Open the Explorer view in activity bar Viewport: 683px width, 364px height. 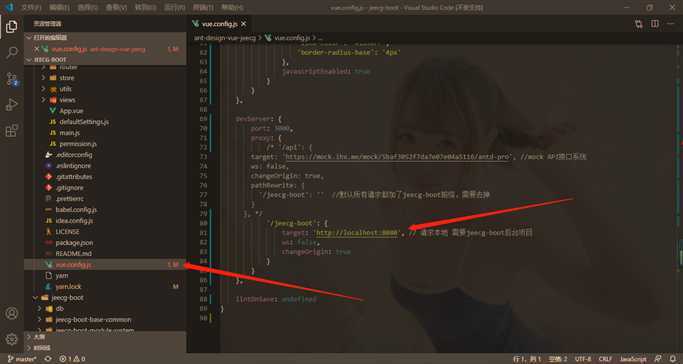12,27
